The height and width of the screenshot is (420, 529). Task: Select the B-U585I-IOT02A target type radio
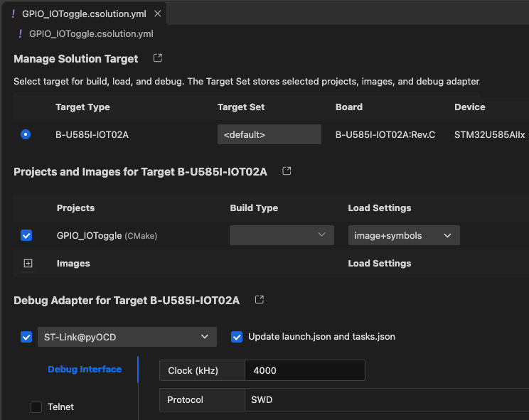coord(26,134)
